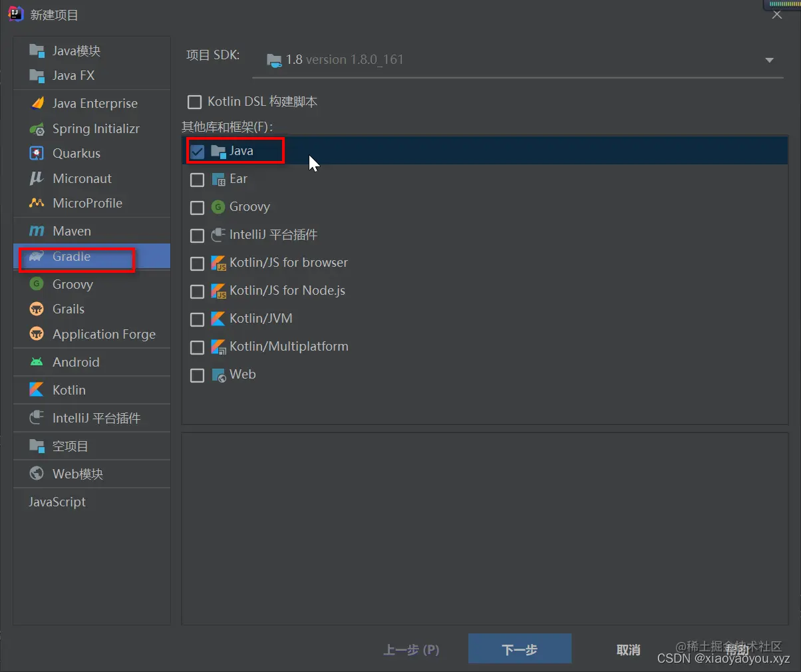
Task: Click the Ear framework icon
Action: tap(218, 180)
